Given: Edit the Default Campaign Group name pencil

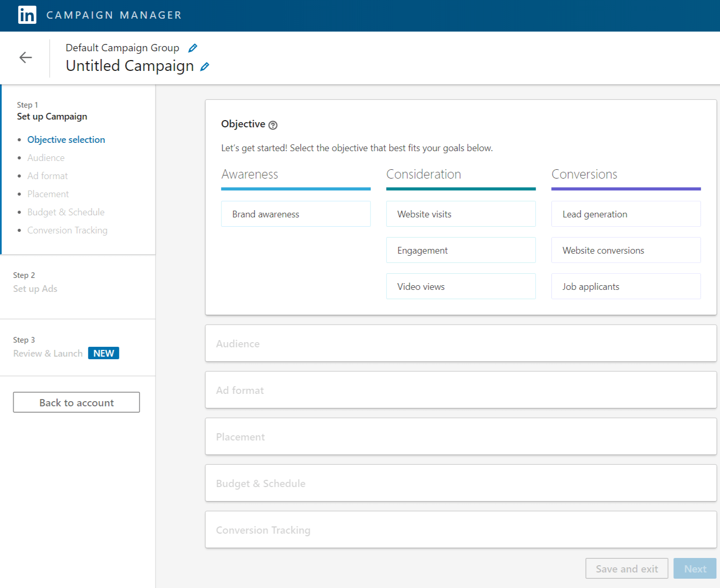Looking at the screenshot, I should (193, 48).
